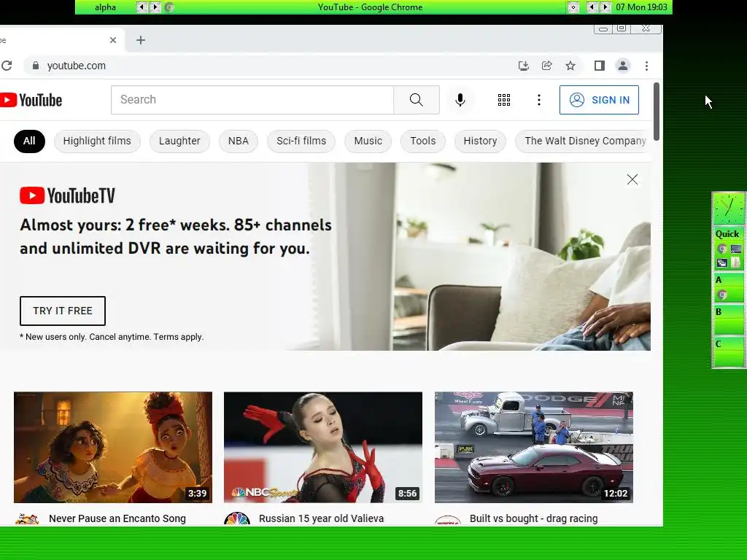The width and height of the screenshot is (747, 560).
Task: Switch to workspace C
Action: (x=728, y=351)
